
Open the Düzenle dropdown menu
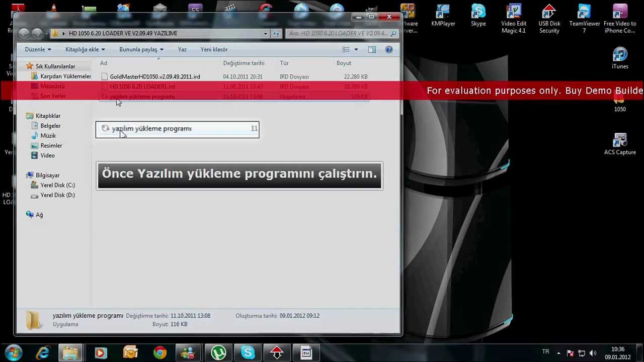coord(38,49)
